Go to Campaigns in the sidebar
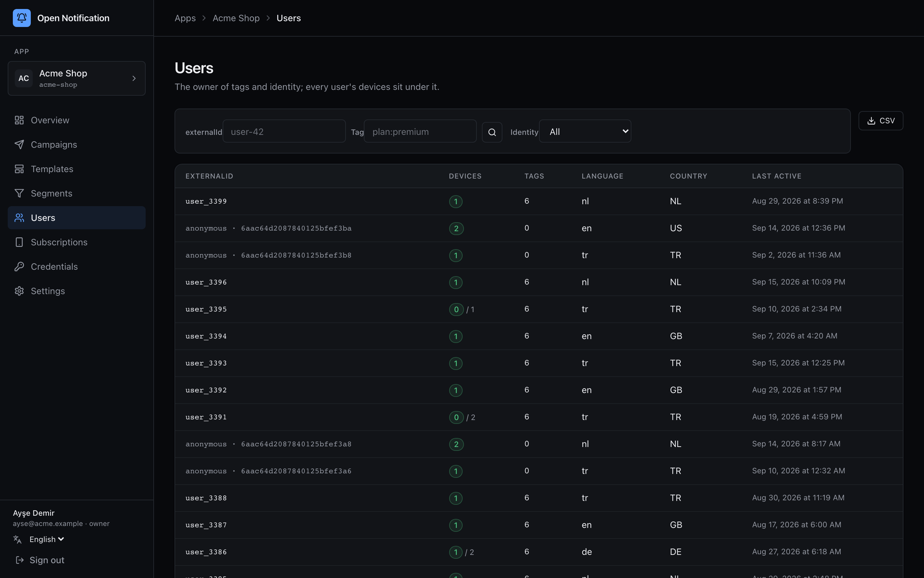The image size is (924, 578). coord(76,144)
